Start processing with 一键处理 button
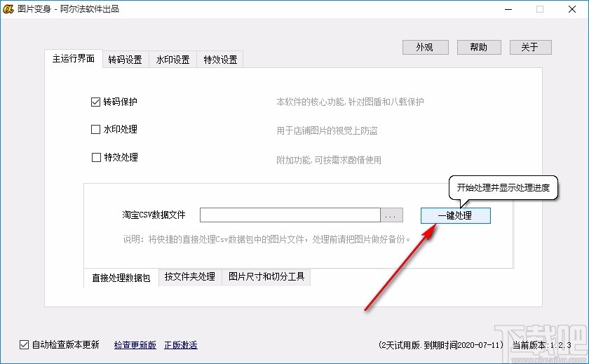The height and width of the screenshot is (364, 589). pyautogui.click(x=455, y=215)
